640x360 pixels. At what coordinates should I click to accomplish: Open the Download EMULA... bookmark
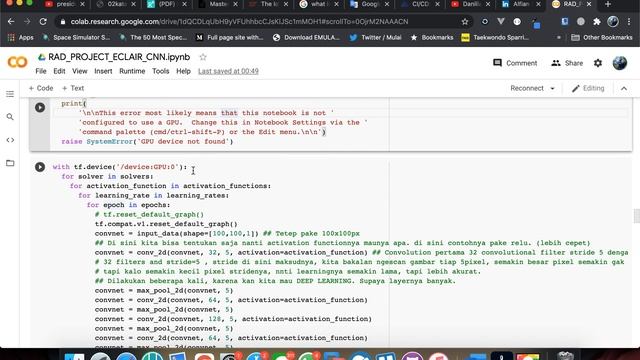coord(306,38)
